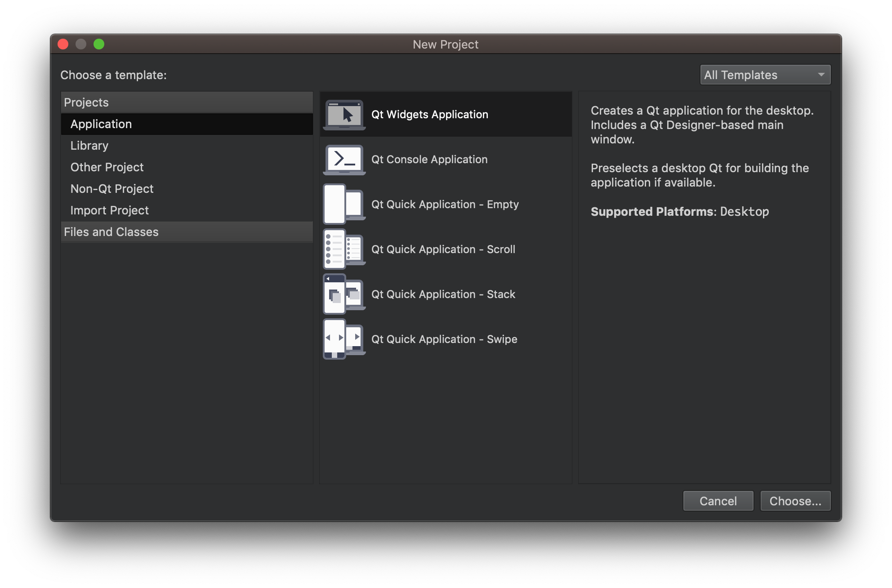
Task: Pick the Qt Quick Application - Stack label
Action: point(443,294)
